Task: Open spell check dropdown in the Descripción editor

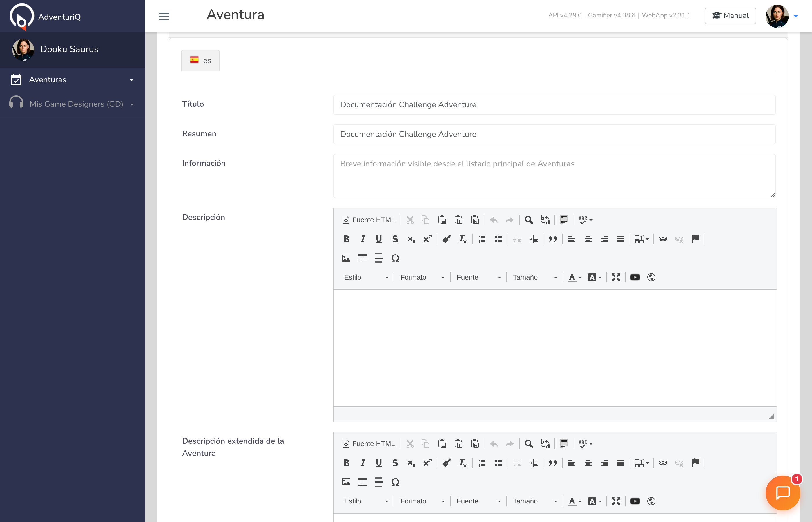Action: click(585, 220)
